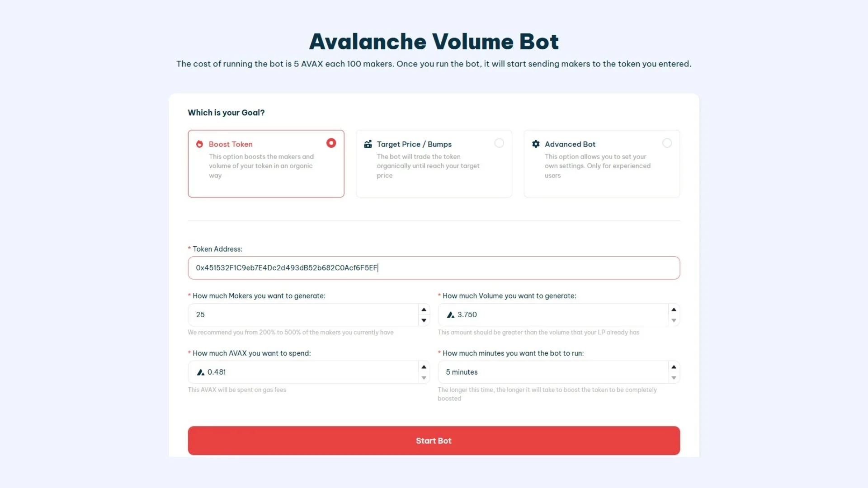Click the 200% to 500% makers recommendation hint
Screen dimensions: 868x488
point(291,333)
